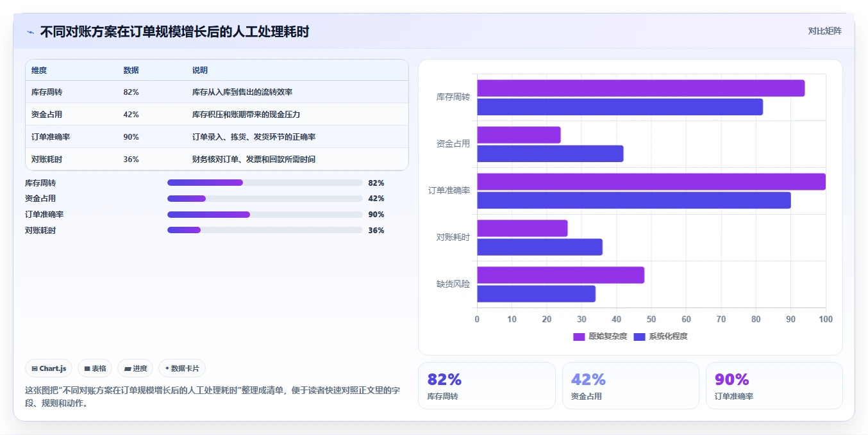Click the table's 90% value
This screenshot has width=868, height=435.
point(131,137)
